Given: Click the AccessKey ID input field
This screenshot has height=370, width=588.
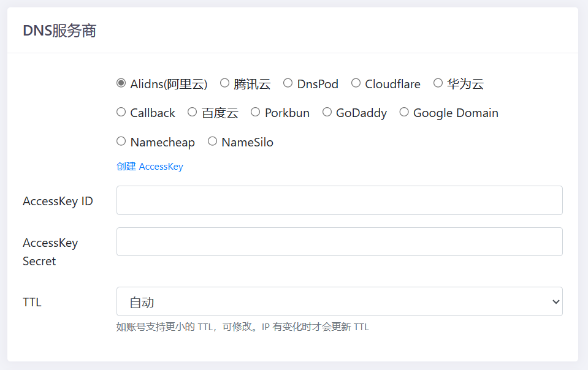Looking at the screenshot, I should click(x=339, y=200).
